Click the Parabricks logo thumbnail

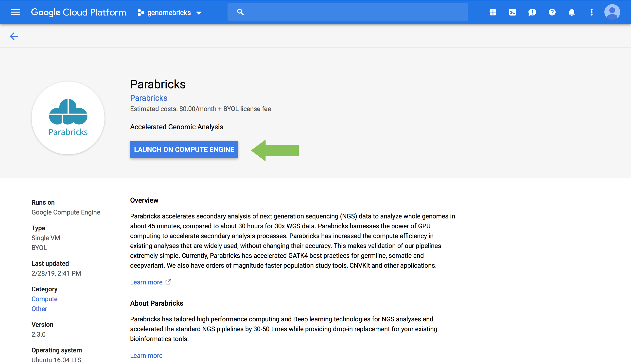click(x=68, y=118)
